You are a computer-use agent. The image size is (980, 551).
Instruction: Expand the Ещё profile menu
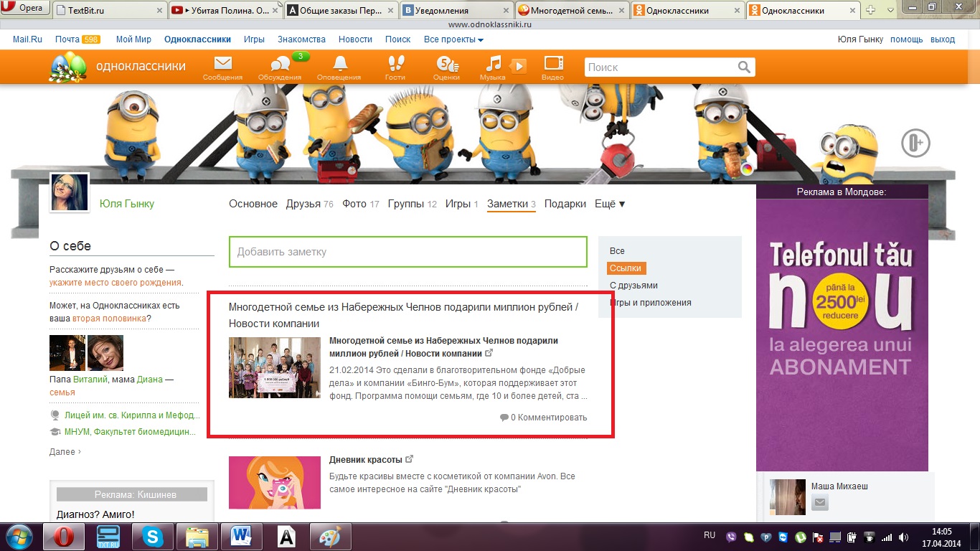pos(610,204)
